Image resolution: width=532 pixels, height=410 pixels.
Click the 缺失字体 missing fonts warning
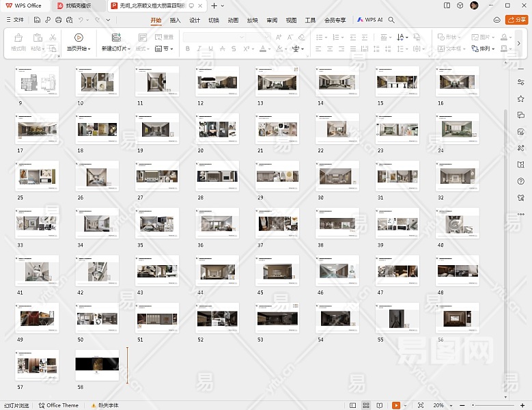[x=104, y=405]
